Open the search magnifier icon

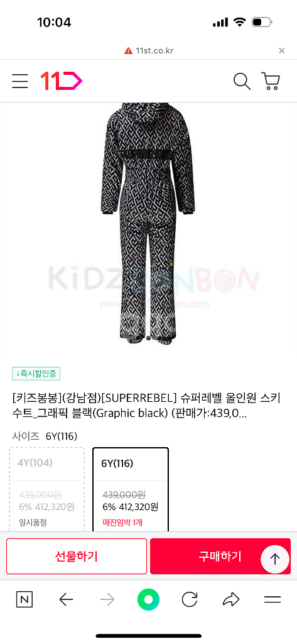coord(242,81)
